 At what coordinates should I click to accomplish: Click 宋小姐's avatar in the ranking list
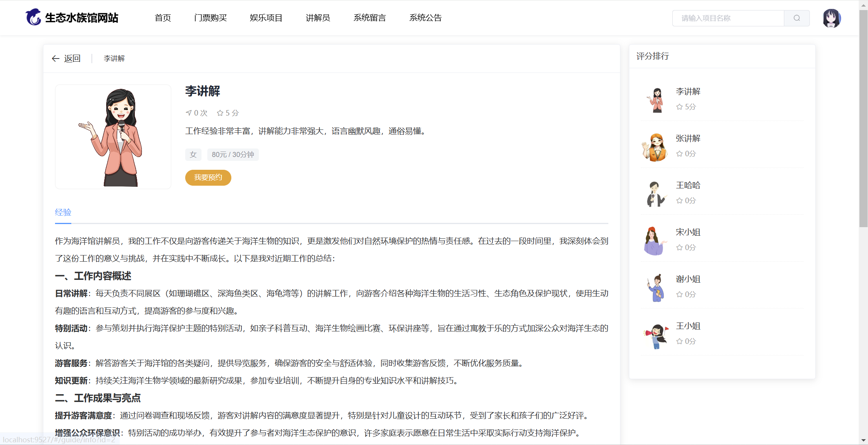[x=656, y=241]
